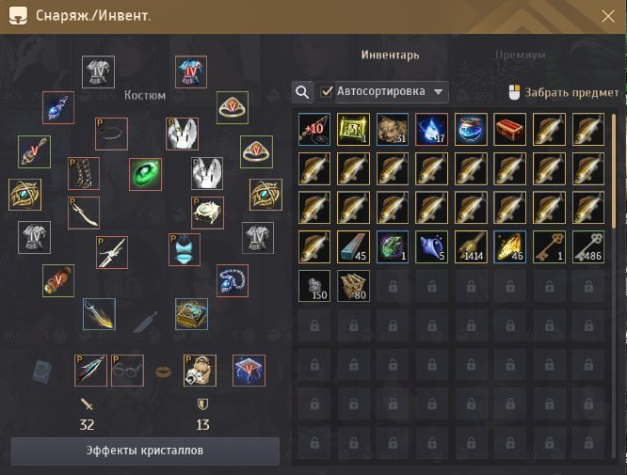This screenshot has height=475, width=627.
Task: Select the +10 arrow item in inventory
Action: click(314, 129)
